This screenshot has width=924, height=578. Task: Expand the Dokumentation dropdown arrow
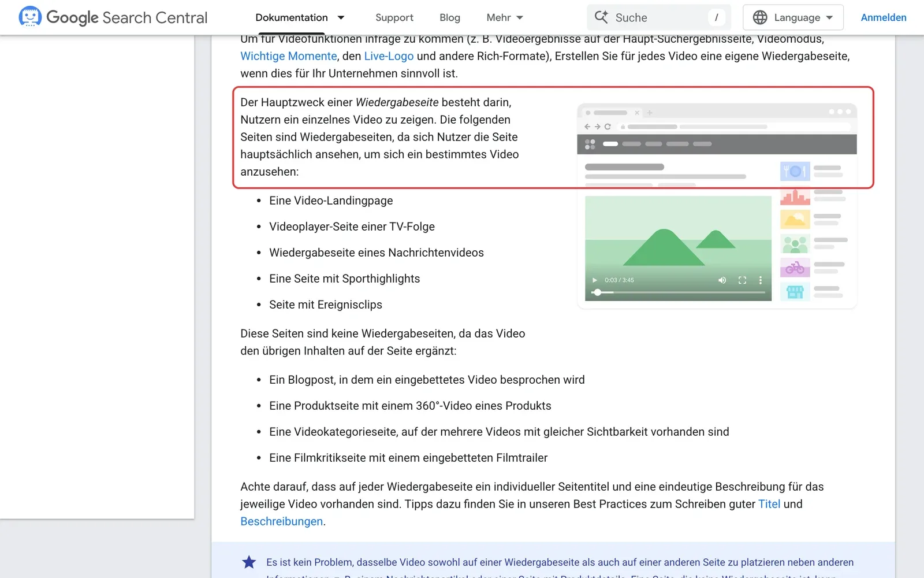tap(341, 18)
